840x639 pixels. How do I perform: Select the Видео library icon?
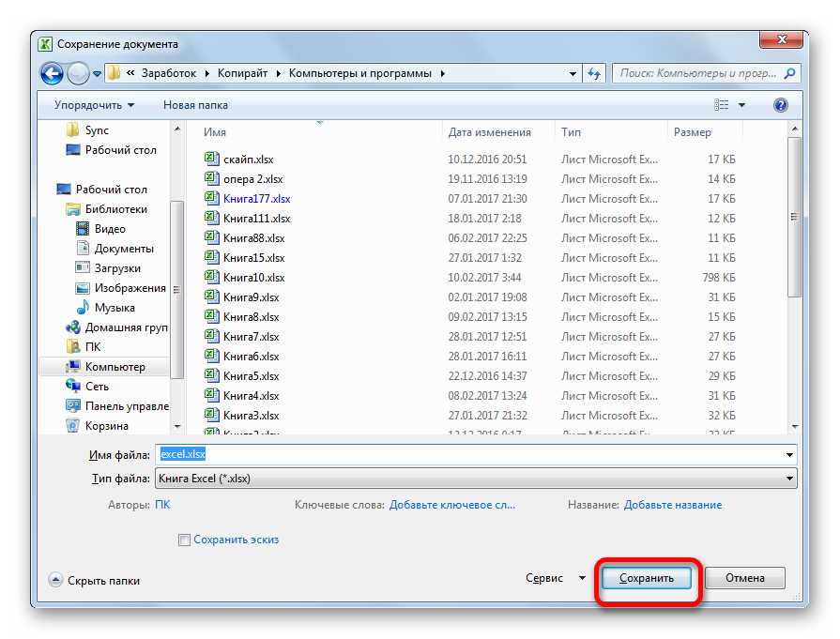click(83, 229)
